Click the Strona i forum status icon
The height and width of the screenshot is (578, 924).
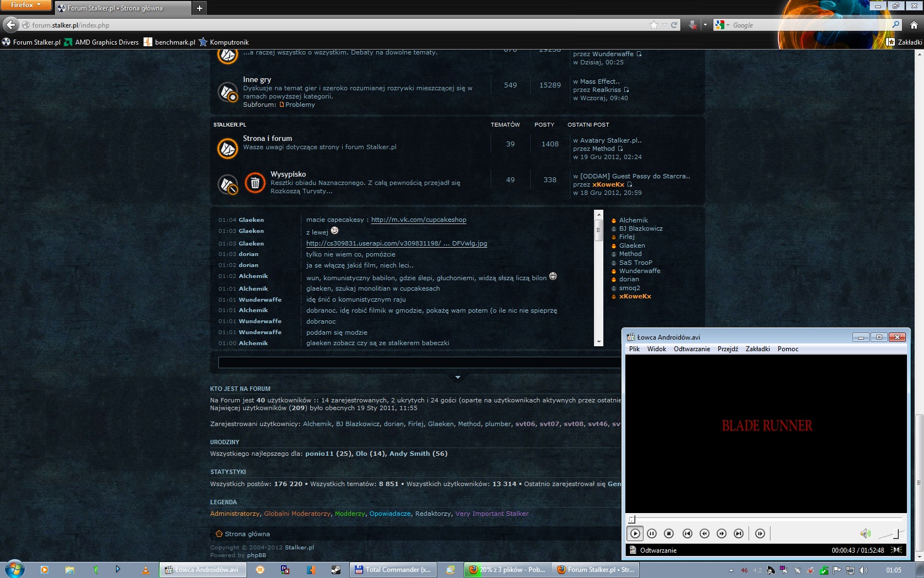(x=227, y=148)
